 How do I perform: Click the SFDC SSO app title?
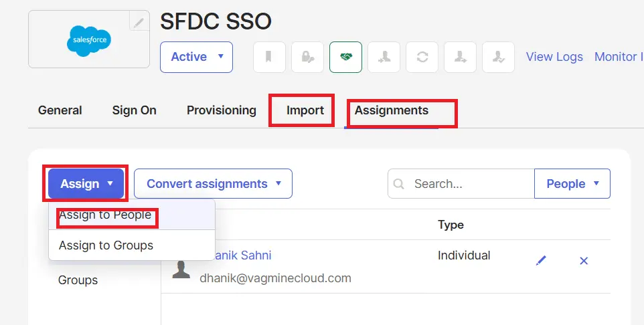[216, 21]
